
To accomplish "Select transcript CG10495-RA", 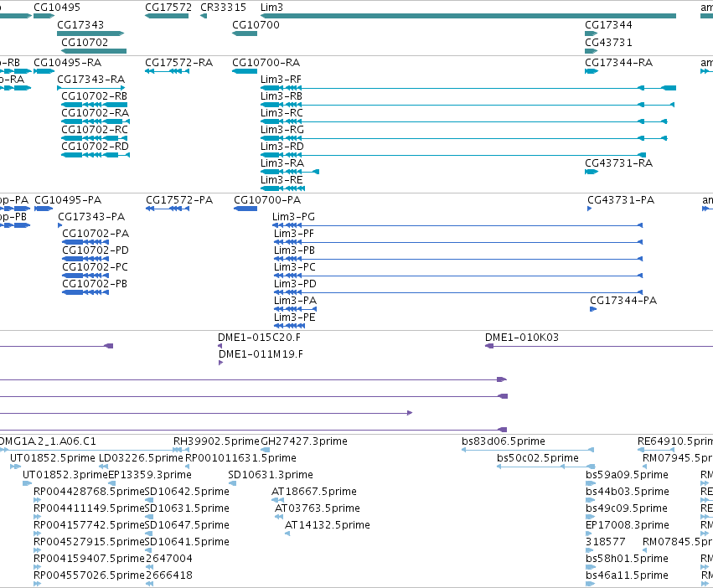I will (67, 63).
